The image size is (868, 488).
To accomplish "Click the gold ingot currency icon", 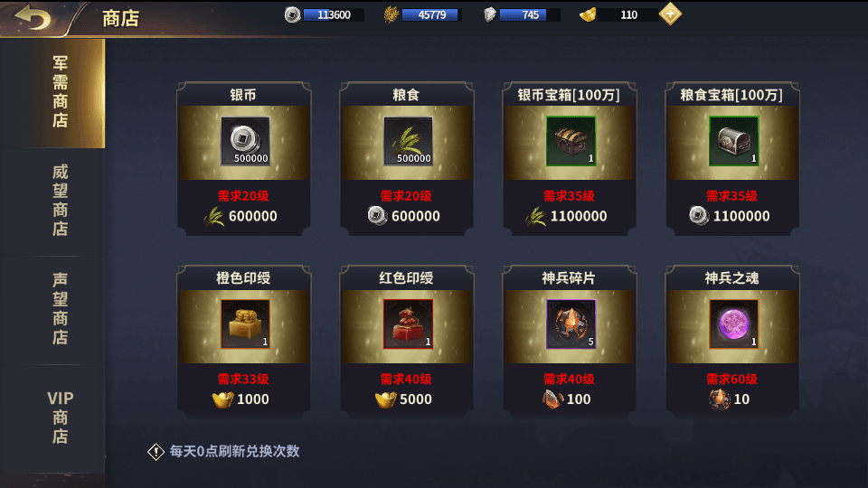I will click(588, 15).
